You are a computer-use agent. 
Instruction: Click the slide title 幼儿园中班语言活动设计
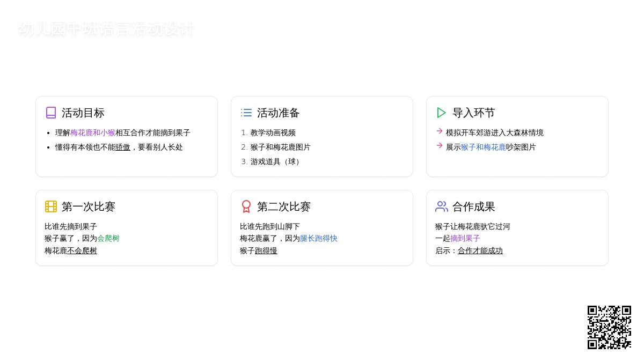click(x=106, y=29)
